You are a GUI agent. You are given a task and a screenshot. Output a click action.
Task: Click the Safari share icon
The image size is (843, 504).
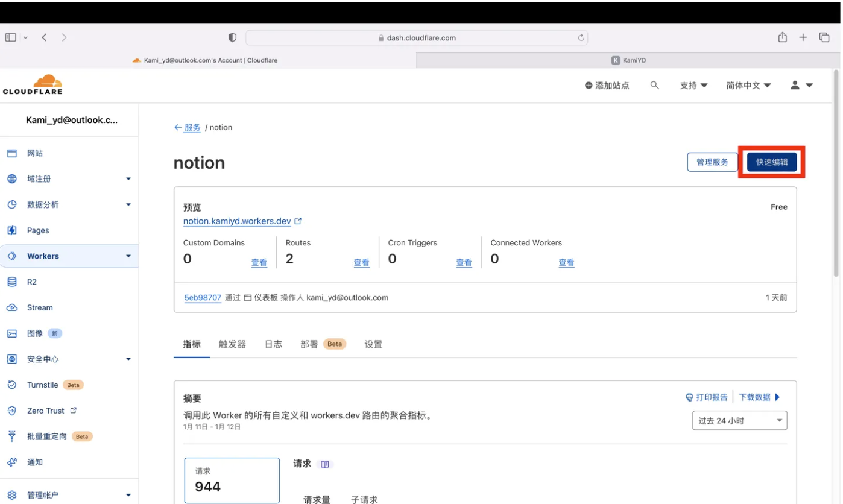(782, 37)
